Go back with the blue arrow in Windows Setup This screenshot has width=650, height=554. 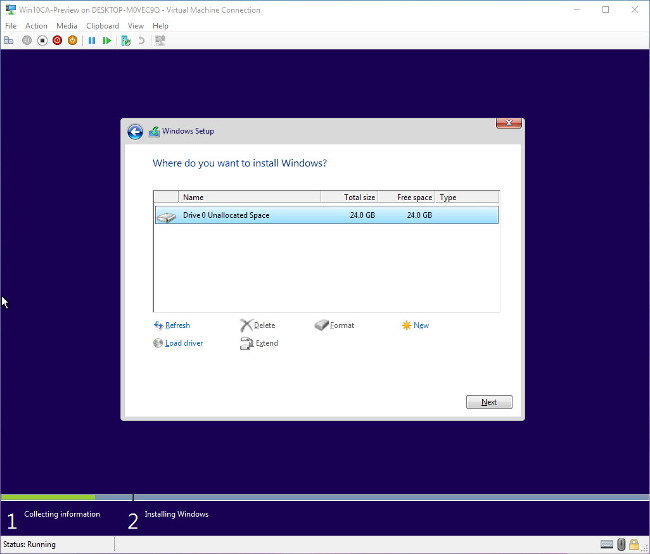(135, 132)
